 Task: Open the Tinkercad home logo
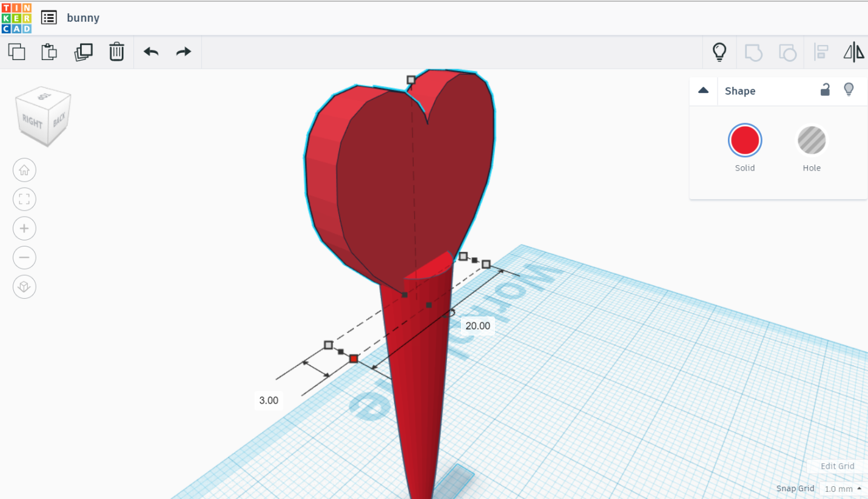[x=16, y=18]
